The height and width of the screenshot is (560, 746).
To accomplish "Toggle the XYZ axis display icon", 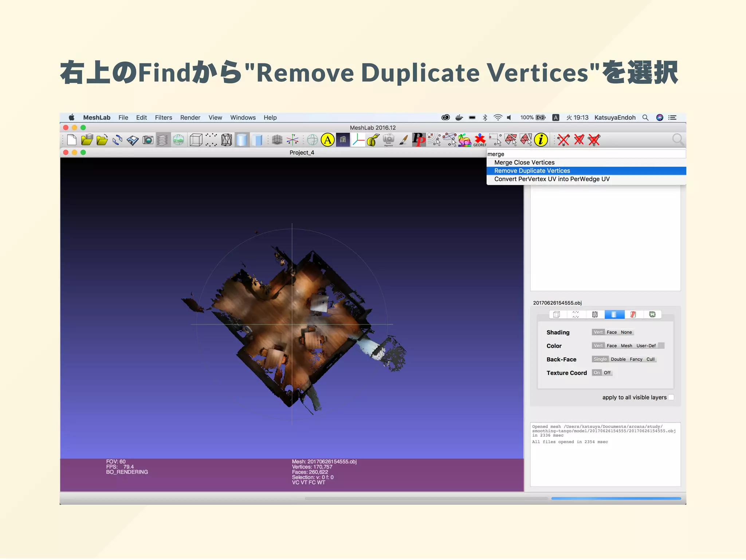I will 292,140.
